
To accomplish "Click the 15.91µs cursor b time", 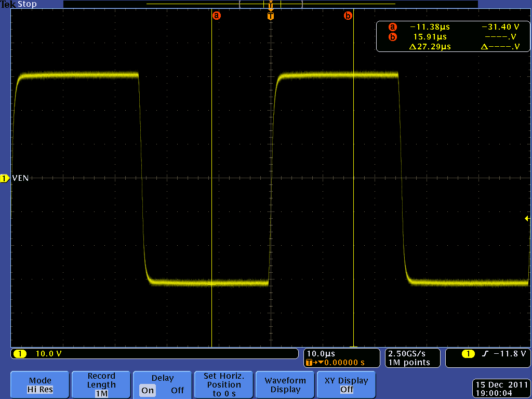I will click(430, 37).
